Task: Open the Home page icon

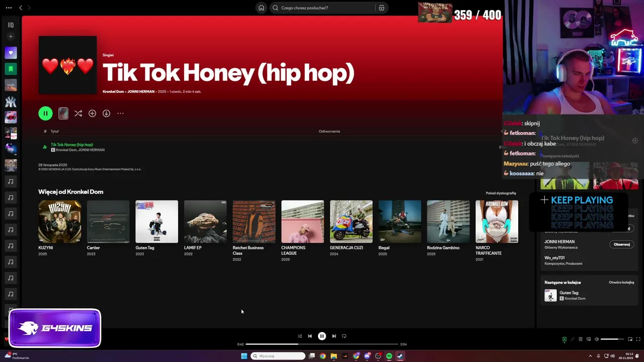Action: click(261, 8)
